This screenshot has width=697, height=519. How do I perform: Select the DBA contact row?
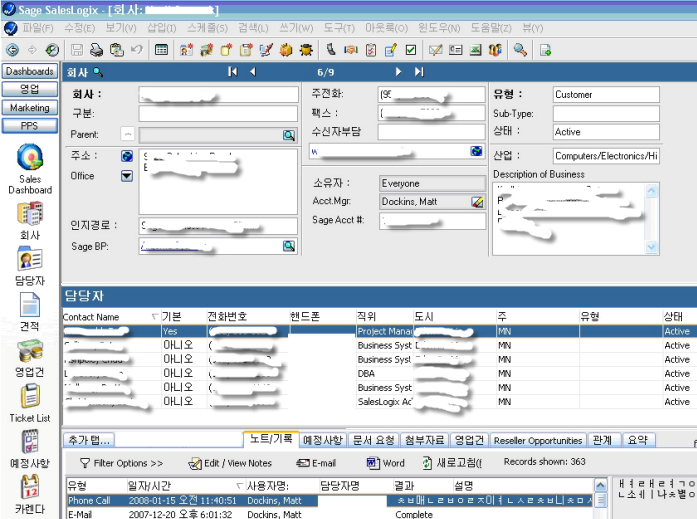[x=379, y=373]
